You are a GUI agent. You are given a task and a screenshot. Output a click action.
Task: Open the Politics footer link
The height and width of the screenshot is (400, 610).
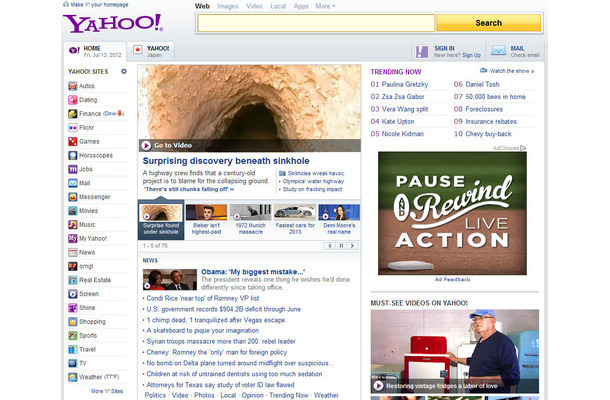pos(155,395)
